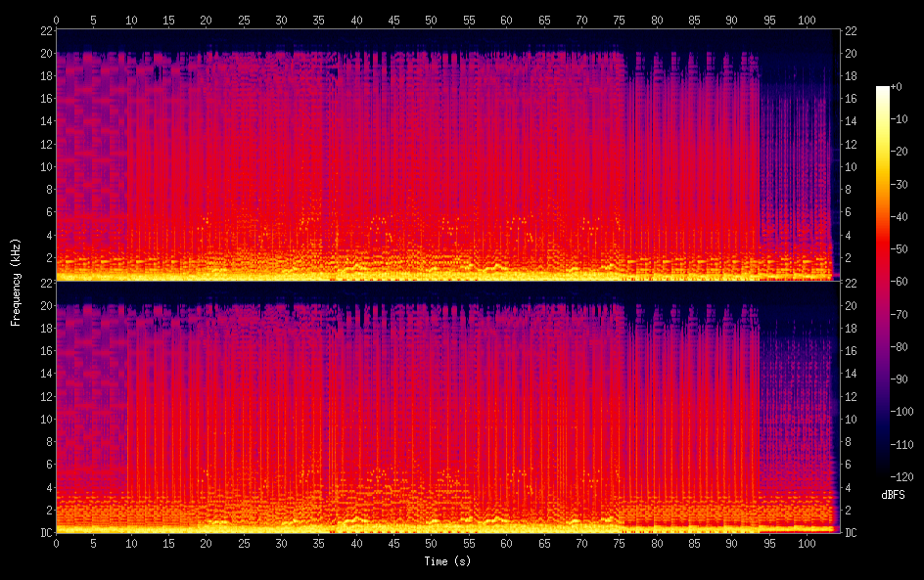
Task: Click the Frequency (kHz) axis label
Action: (16, 281)
